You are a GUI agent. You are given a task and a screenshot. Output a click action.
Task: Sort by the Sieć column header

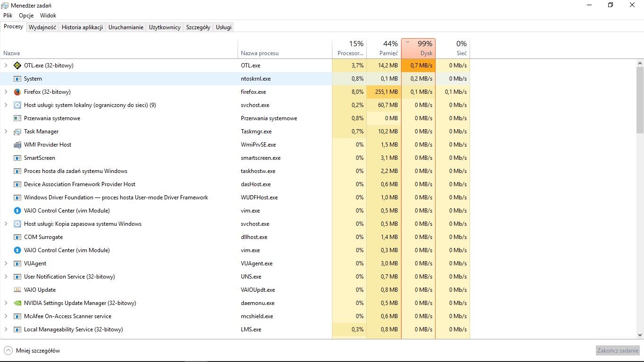point(453,49)
